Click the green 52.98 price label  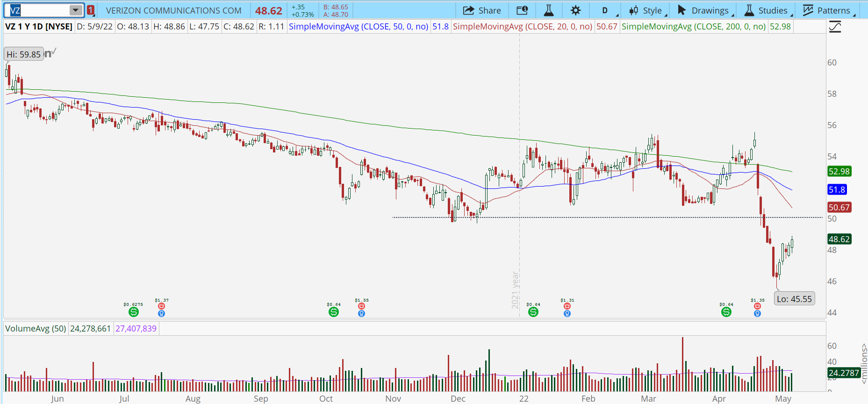click(839, 172)
